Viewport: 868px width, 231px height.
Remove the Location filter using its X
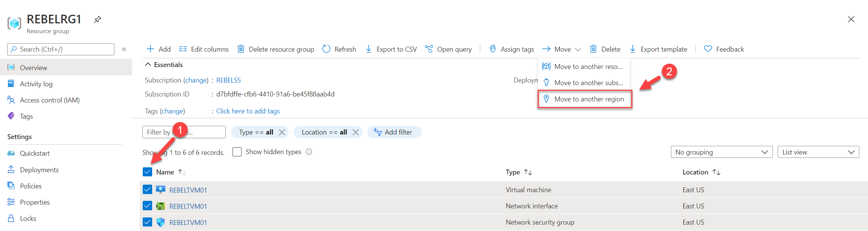pyautogui.click(x=355, y=132)
